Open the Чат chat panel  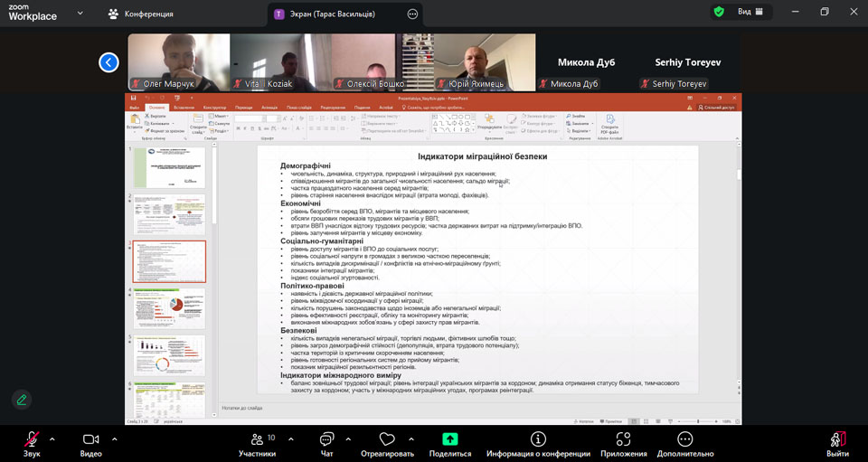pyautogui.click(x=327, y=440)
